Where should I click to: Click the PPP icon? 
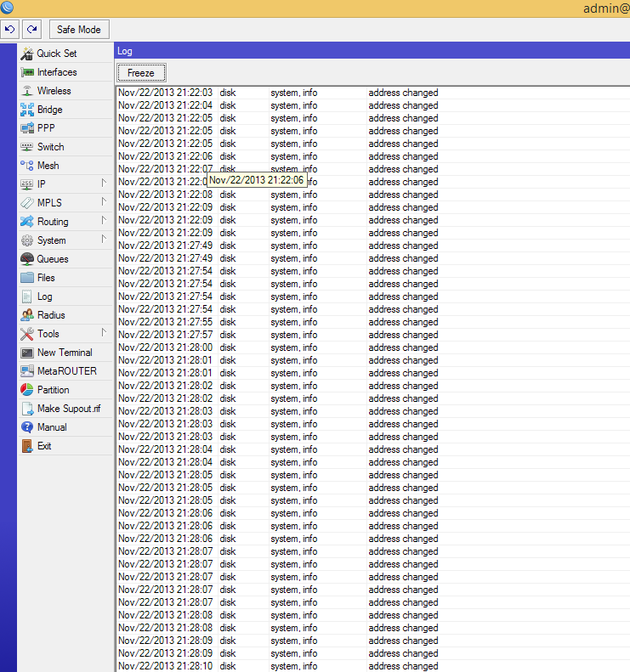27,128
